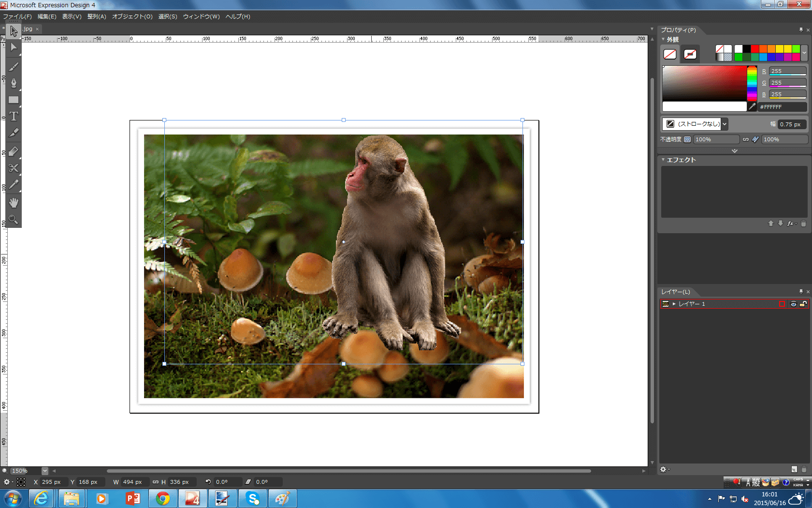Activate the Pan hand tool
The width and height of the screenshot is (812, 508).
pos(14,203)
